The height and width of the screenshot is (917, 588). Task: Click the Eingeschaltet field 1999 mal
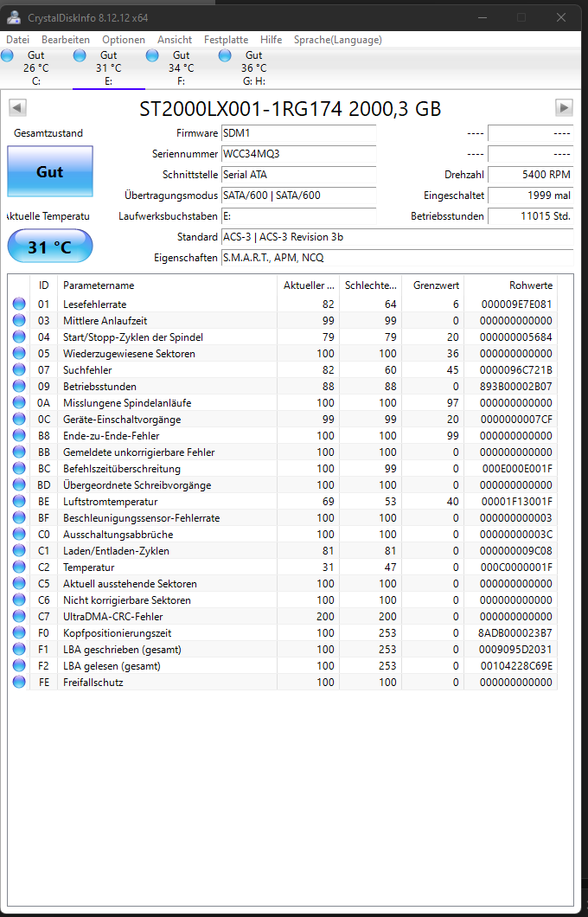pyautogui.click(x=530, y=196)
